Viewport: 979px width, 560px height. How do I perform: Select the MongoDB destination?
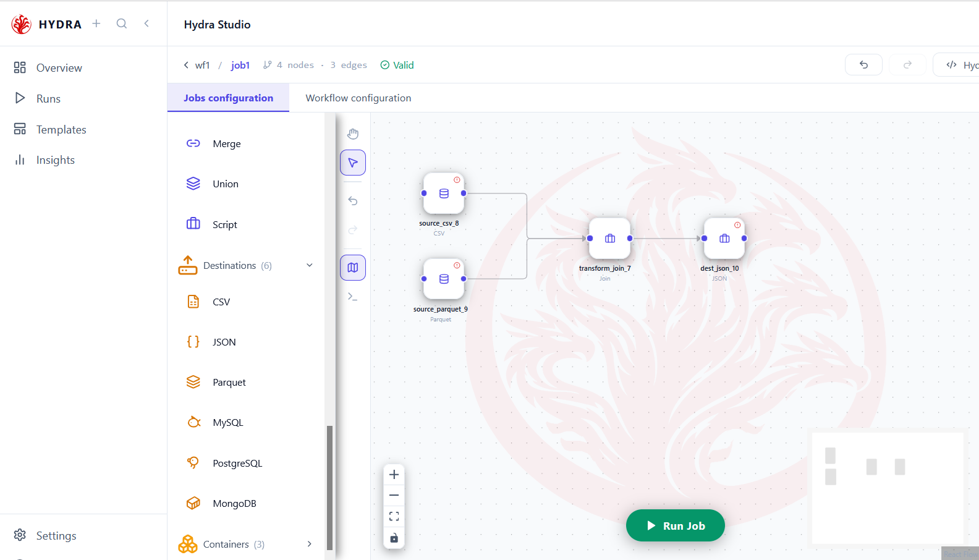[x=247, y=503]
